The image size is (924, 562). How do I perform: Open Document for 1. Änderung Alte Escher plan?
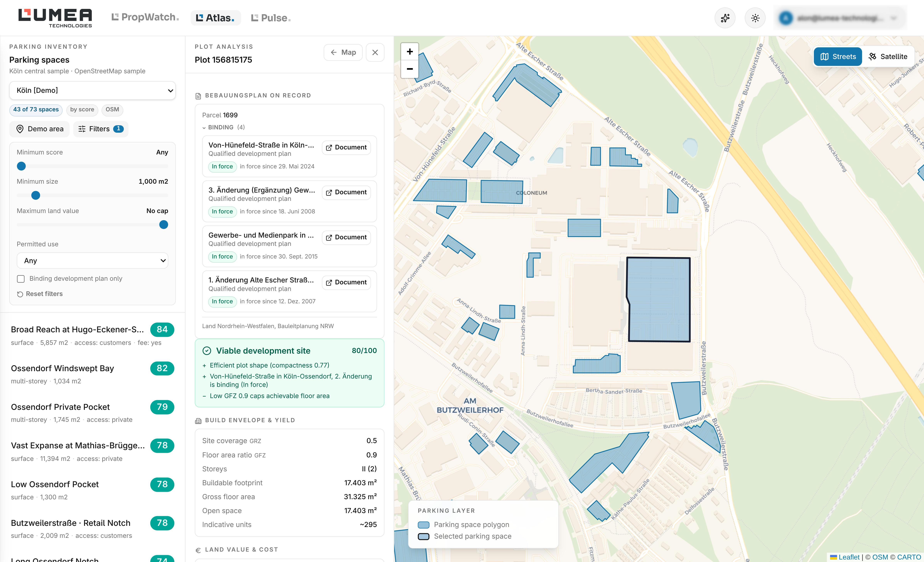[346, 282]
